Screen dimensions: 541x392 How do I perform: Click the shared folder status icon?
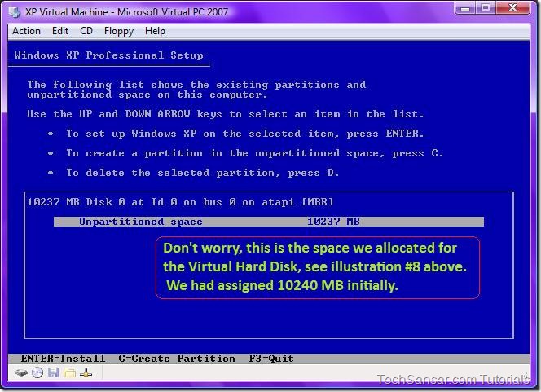(70, 372)
